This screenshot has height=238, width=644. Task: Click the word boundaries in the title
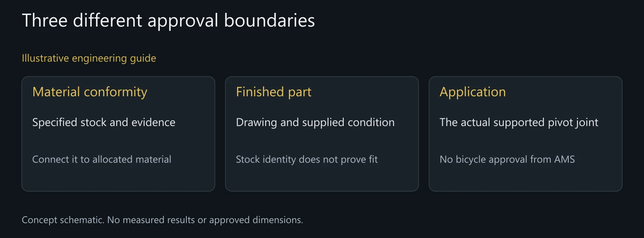[269, 21]
